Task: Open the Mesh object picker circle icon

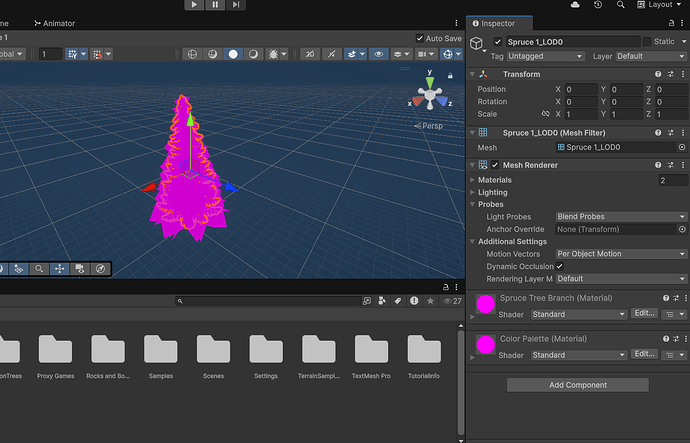Action: point(682,147)
